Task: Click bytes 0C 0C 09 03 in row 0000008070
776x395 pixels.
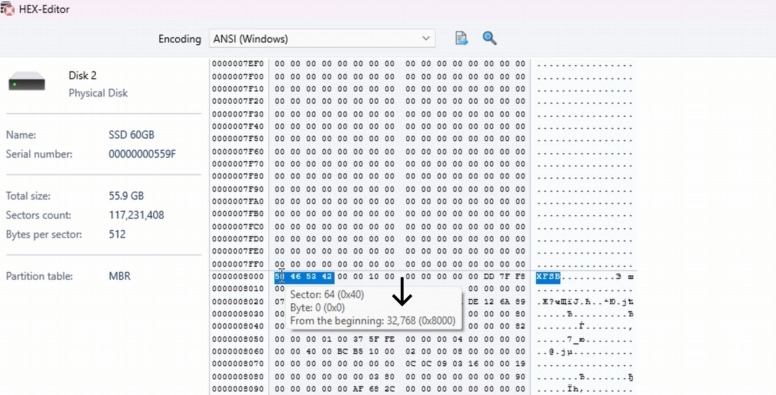Action: point(434,364)
